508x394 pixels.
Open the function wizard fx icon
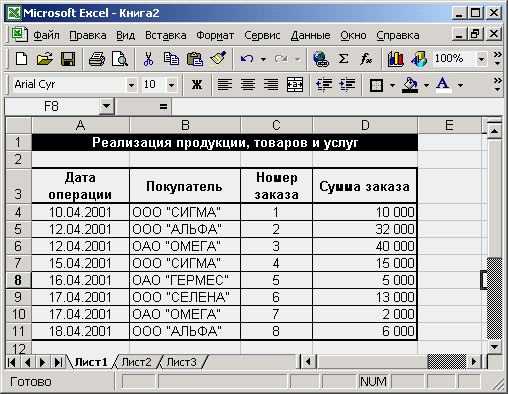click(x=366, y=59)
